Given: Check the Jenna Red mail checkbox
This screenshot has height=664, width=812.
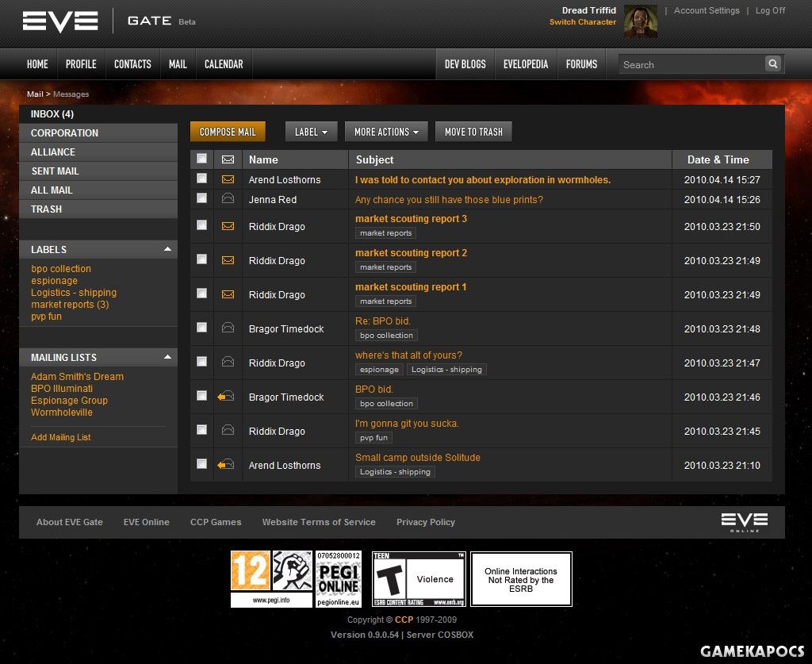Looking at the screenshot, I should [x=202, y=198].
